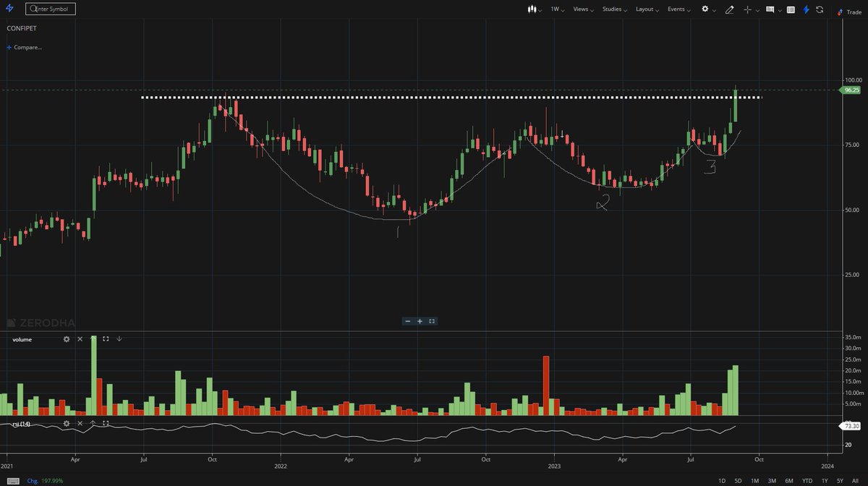Screen dimensions: 868x486
Task: Click the zoom-in plus control on the chart
Action: (x=420, y=321)
